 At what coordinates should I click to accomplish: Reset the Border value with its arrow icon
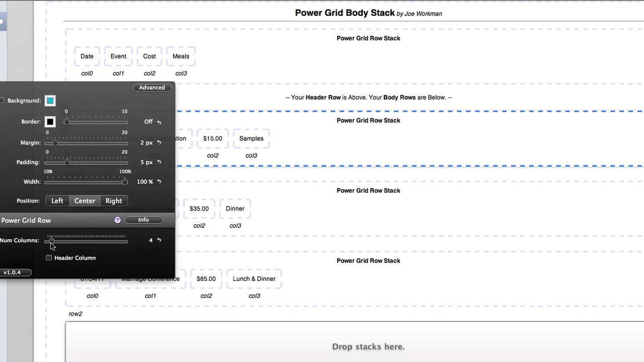159,122
